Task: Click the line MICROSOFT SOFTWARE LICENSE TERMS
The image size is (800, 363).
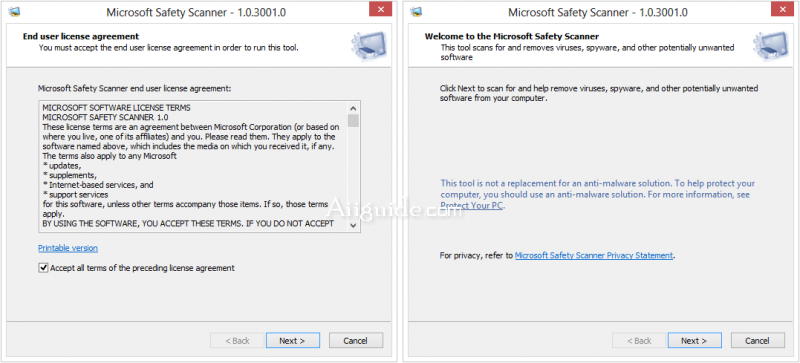Action: 116,108
